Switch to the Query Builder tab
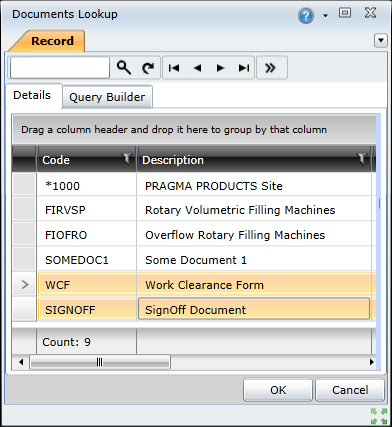 (x=107, y=97)
